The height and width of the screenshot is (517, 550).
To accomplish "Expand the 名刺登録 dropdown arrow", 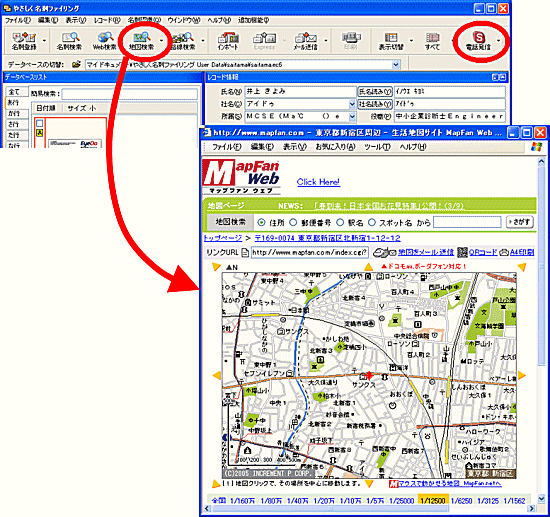I will click(44, 41).
